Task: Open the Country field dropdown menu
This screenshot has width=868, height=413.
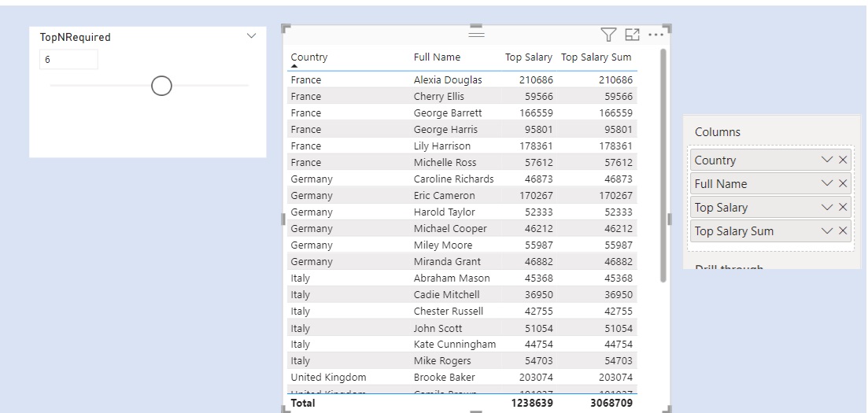Action: click(826, 160)
